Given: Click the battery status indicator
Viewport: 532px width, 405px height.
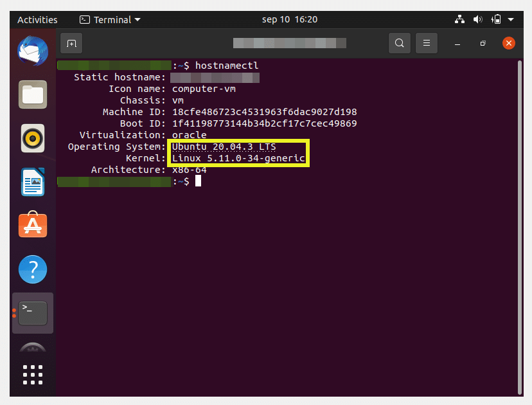Looking at the screenshot, I should [495, 19].
